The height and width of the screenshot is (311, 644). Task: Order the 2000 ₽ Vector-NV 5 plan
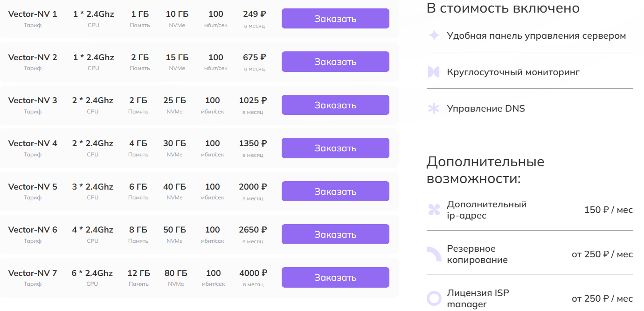click(x=335, y=191)
